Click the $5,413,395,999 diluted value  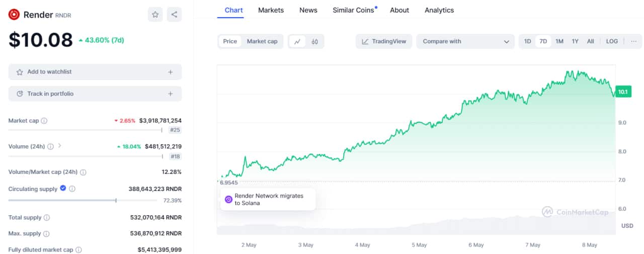click(159, 250)
